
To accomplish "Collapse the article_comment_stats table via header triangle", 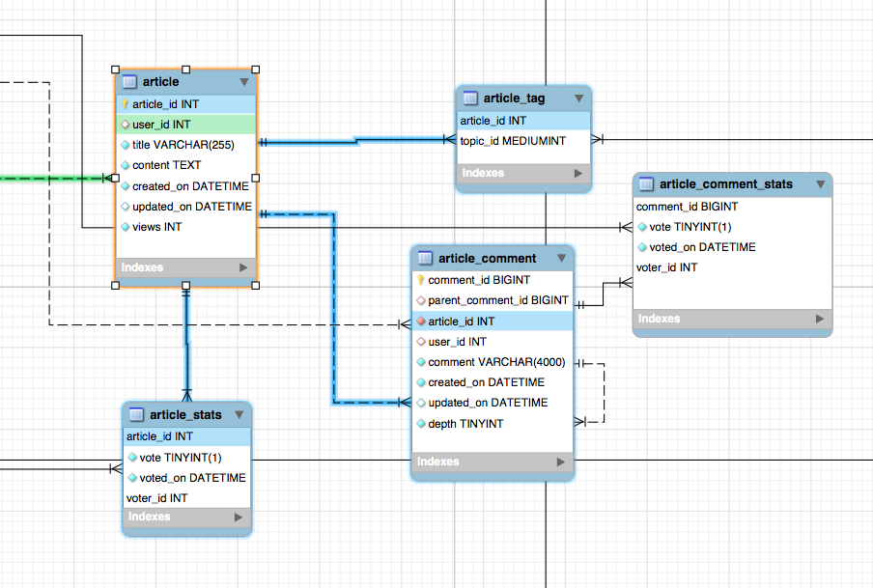I will pyautogui.click(x=820, y=184).
